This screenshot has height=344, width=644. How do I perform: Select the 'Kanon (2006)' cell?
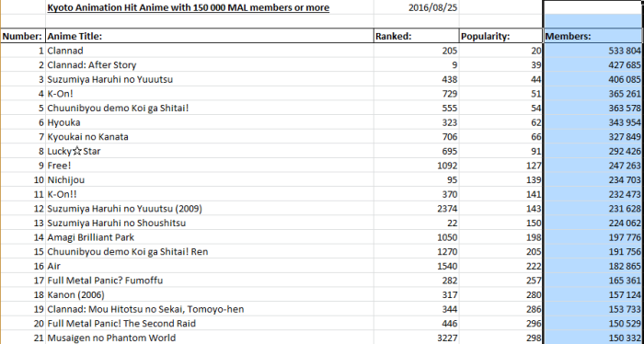tap(210, 294)
